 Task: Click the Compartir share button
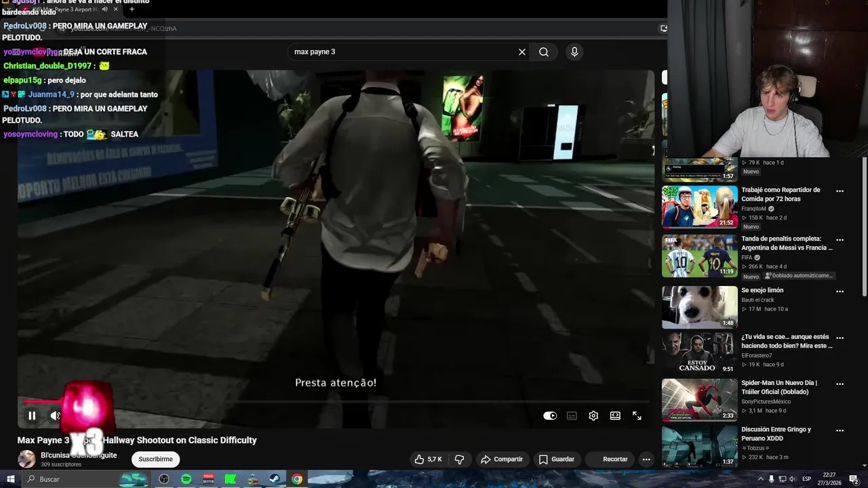coord(502,459)
